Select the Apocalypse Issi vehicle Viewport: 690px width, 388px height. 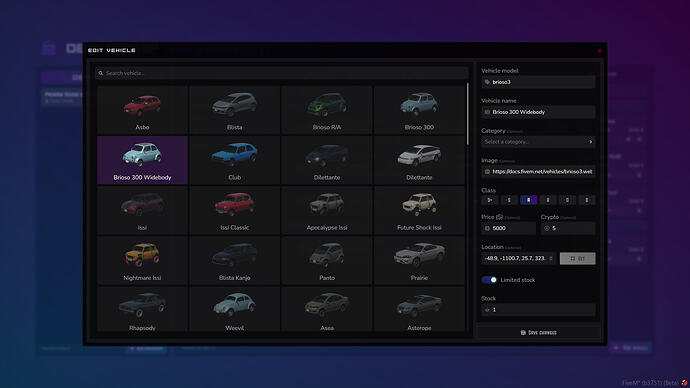pyautogui.click(x=327, y=210)
